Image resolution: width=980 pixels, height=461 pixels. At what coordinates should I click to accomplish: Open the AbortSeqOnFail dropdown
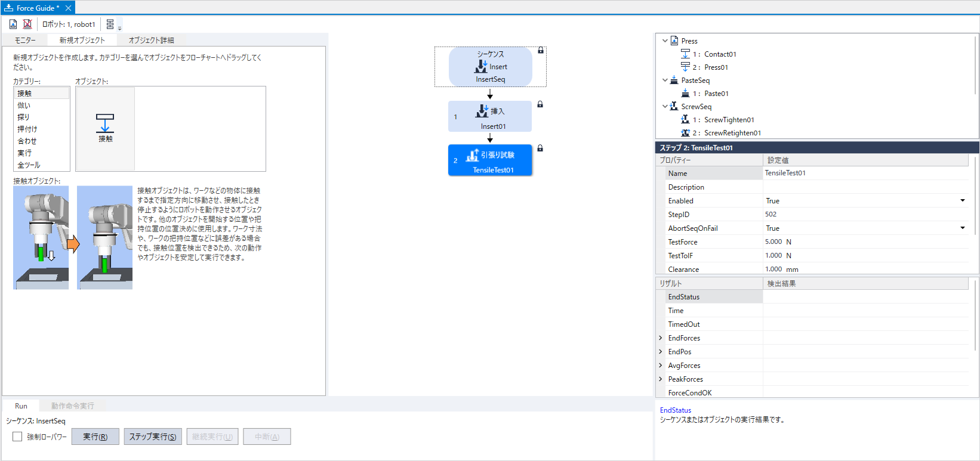(x=962, y=228)
